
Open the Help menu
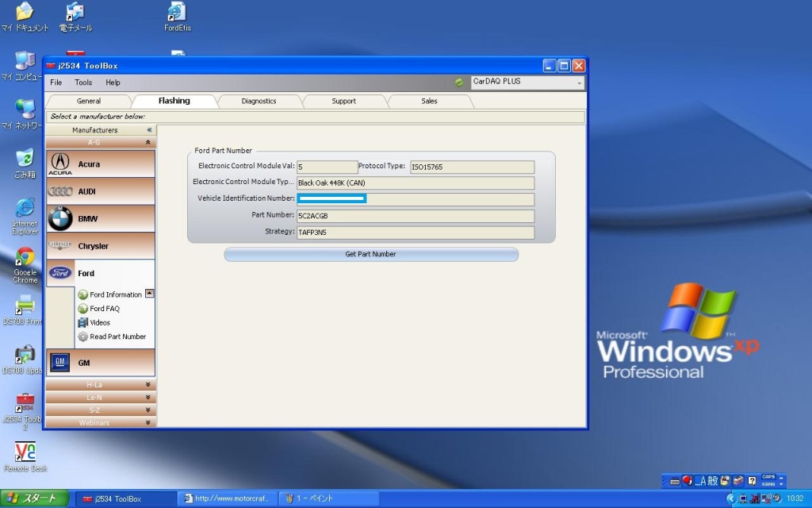click(113, 83)
